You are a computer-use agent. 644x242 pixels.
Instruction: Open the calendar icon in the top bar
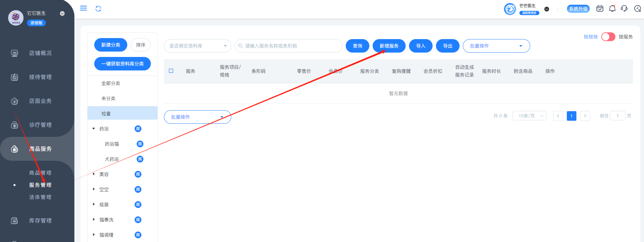[x=600, y=9]
